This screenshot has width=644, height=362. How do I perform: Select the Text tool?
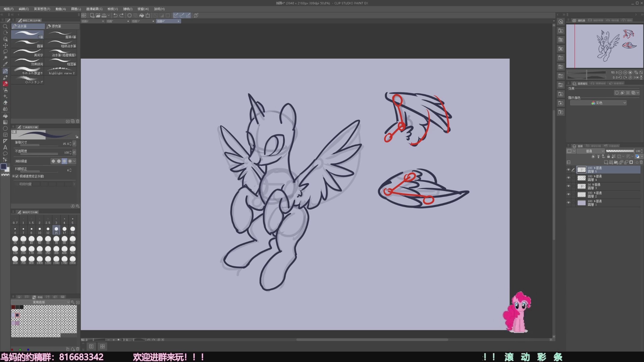point(5,147)
